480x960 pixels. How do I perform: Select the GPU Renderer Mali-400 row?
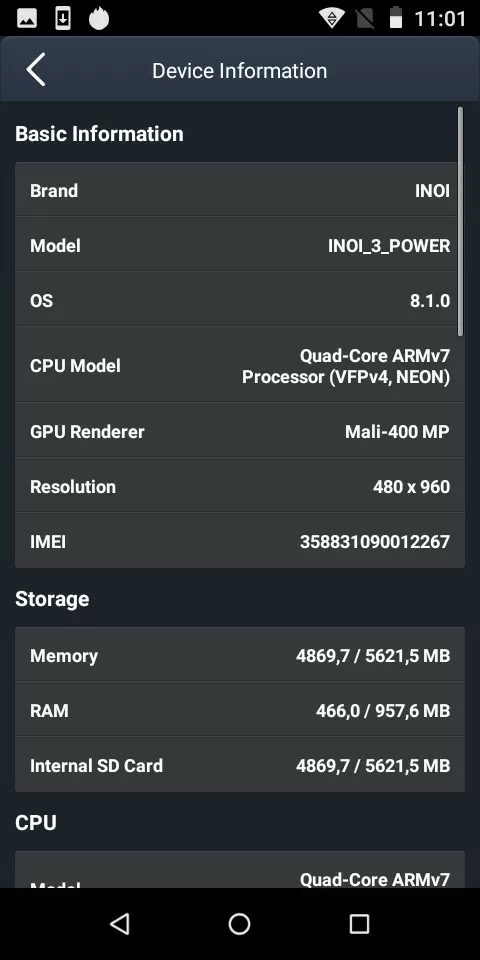point(240,431)
